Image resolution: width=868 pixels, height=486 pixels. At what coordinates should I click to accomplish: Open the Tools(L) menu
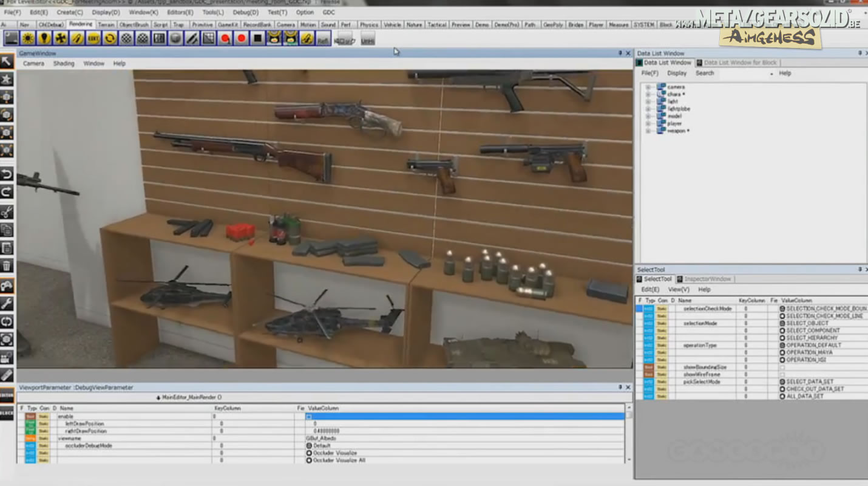(x=213, y=12)
